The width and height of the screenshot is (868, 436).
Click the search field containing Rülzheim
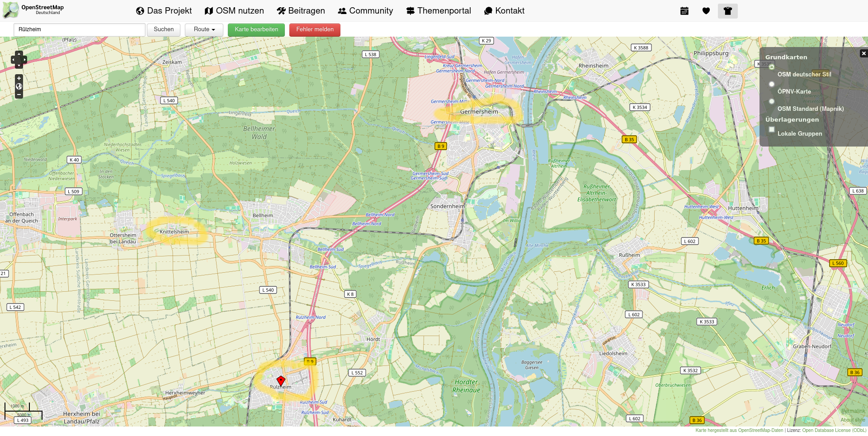click(80, 29)
